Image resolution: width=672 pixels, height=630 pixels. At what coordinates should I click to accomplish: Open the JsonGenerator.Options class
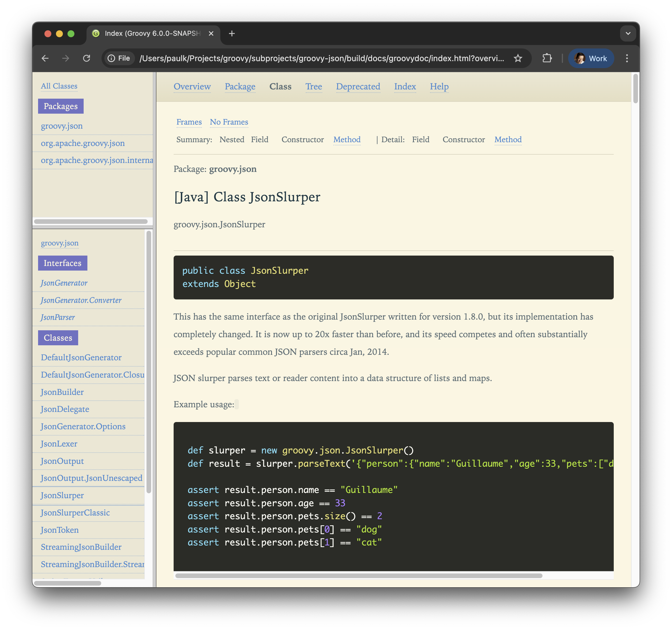(83, 426)
